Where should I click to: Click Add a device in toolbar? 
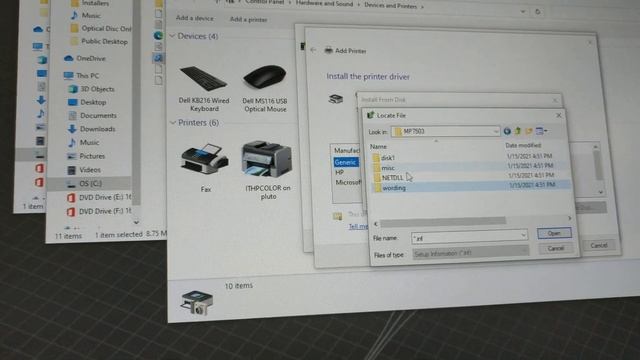pos(195,18)
